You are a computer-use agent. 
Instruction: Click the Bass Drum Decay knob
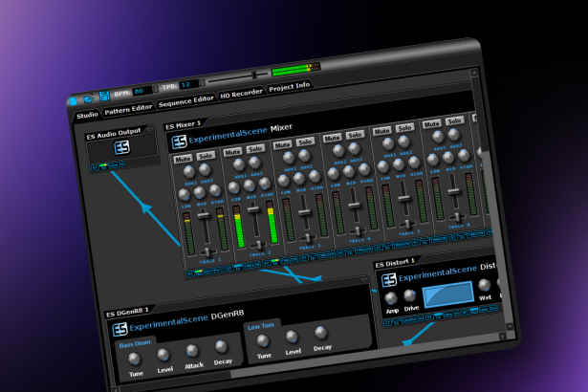(x=221, y=347)
